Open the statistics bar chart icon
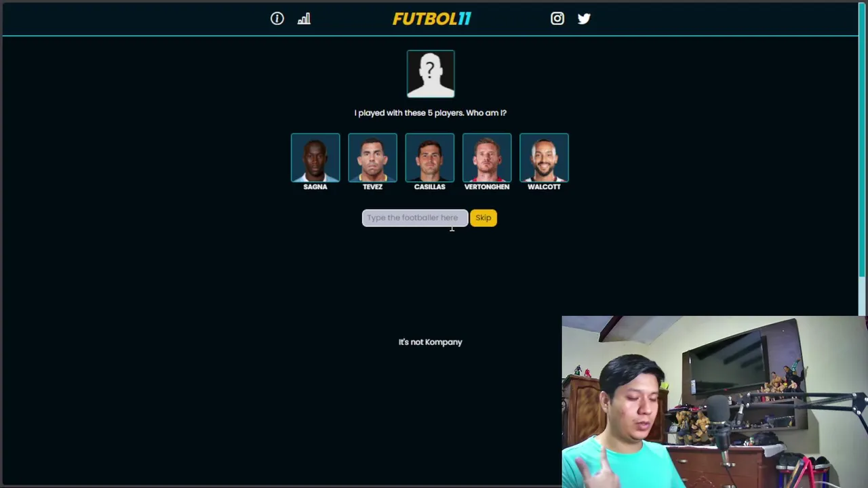Screen dimensions: 868x488 pyautogui.click(x=304, y=19)
